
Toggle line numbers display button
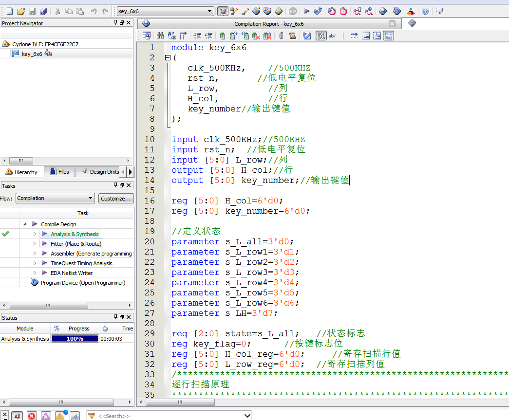point(321,36)
